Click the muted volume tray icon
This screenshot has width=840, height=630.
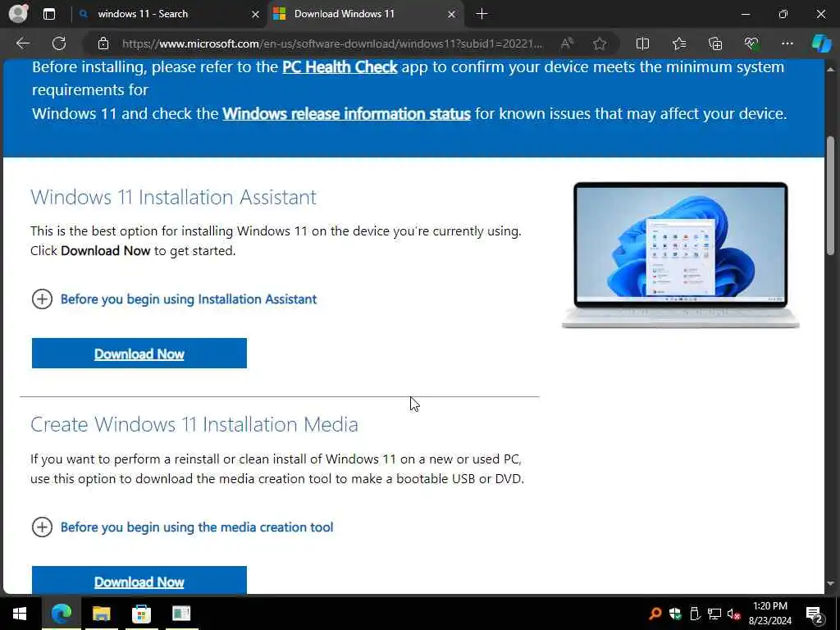click(734, 614)
